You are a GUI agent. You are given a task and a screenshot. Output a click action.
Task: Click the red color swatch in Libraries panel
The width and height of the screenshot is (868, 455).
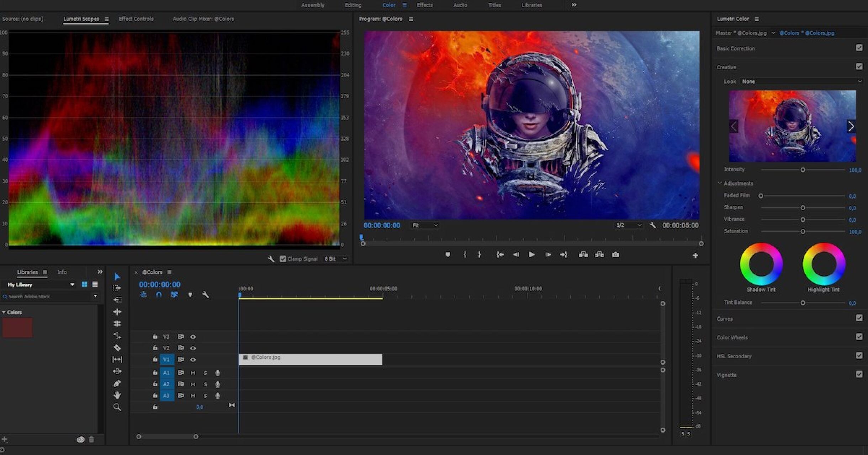tap(17, 328)
